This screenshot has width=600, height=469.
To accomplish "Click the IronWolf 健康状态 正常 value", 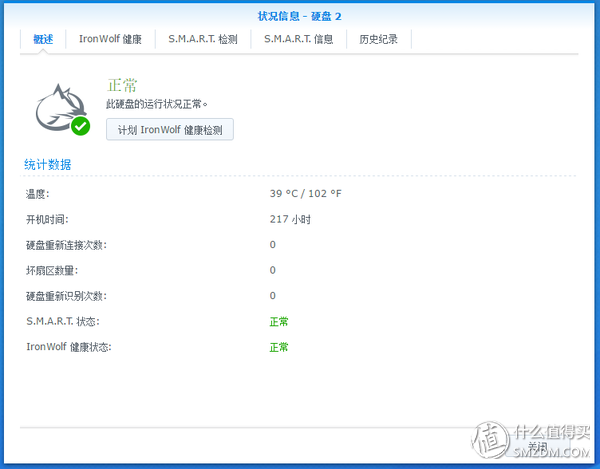I will click(279, 347).
